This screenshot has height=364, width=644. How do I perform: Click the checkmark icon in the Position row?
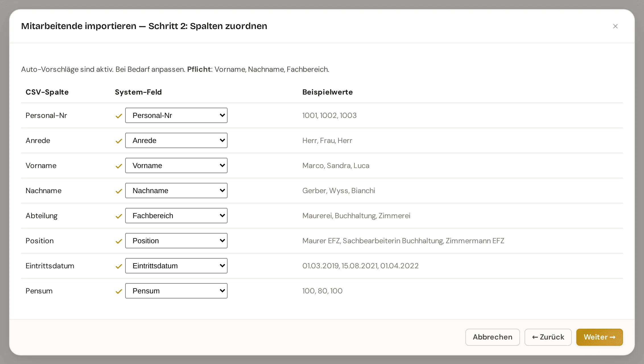click(119, 241)
